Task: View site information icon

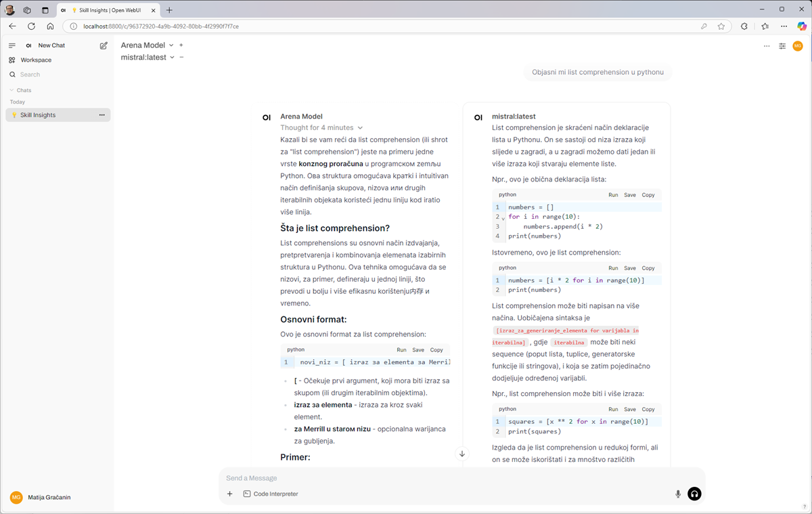Action: (74, 26)
